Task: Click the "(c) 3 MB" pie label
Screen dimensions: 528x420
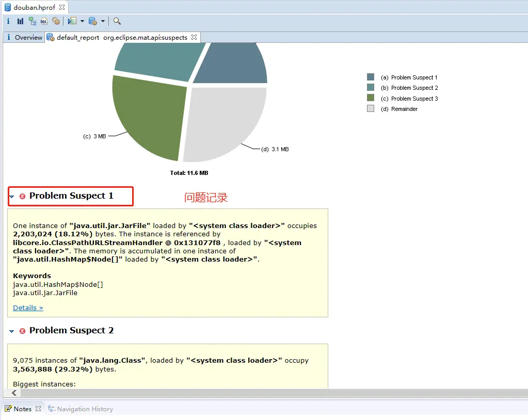Action: point(94,136)
